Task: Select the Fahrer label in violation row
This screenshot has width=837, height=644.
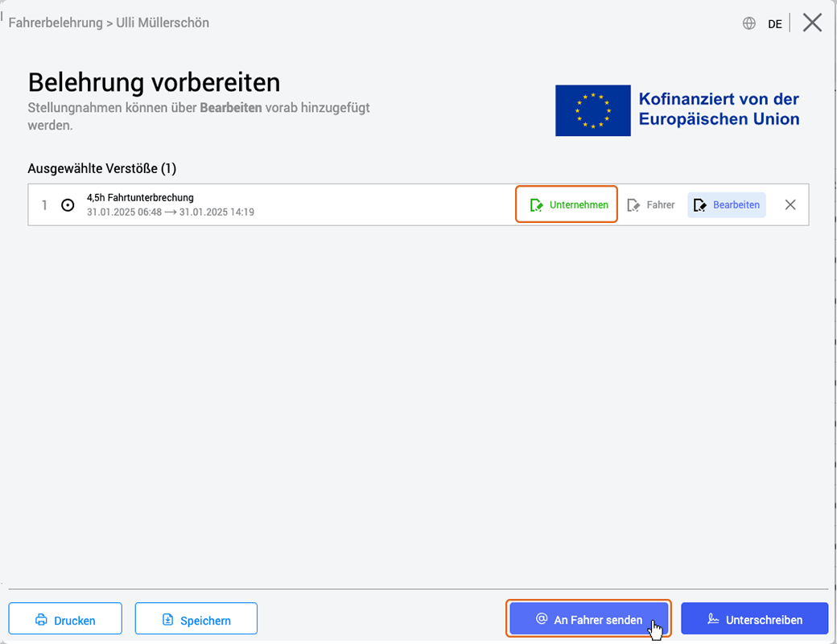Action: coord(660,205)
